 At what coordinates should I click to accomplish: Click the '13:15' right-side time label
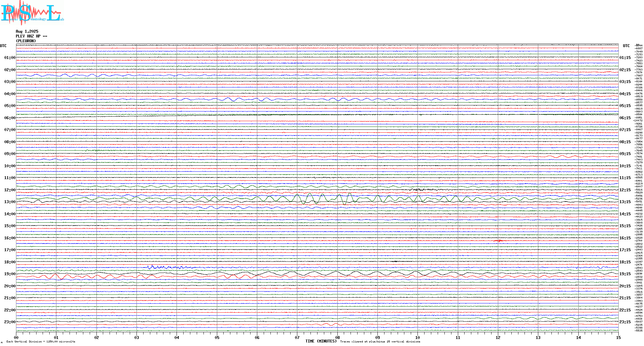[625, 202]
